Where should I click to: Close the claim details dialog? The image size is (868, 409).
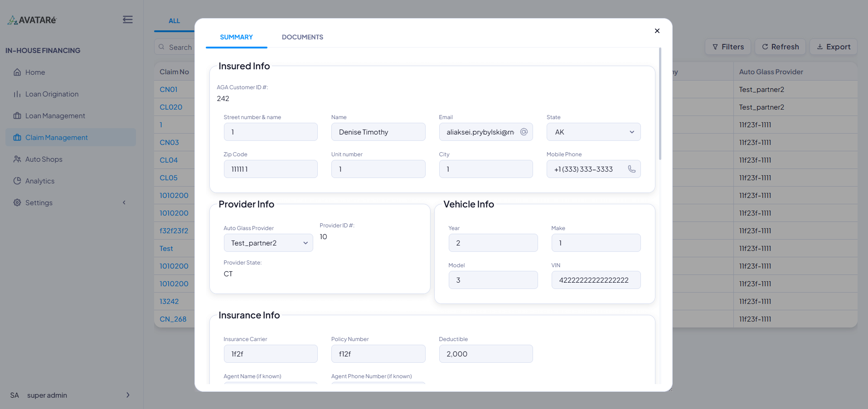657,31
